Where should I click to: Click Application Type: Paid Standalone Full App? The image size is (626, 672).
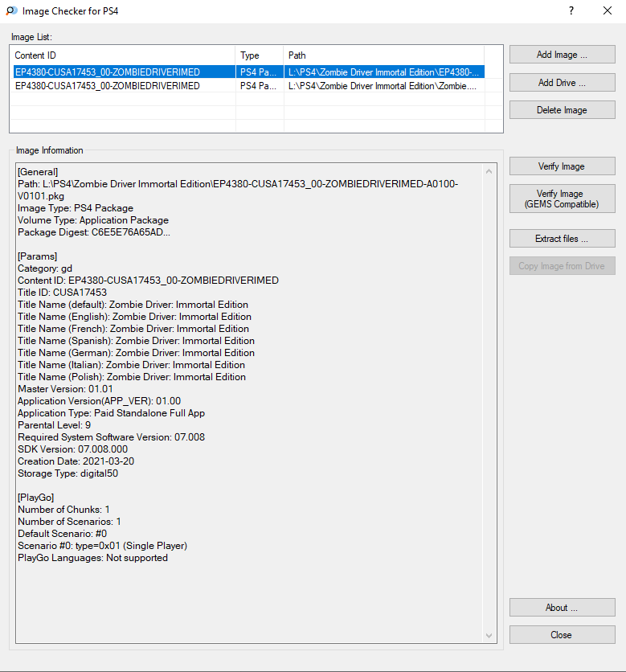(x=112, y=412)
